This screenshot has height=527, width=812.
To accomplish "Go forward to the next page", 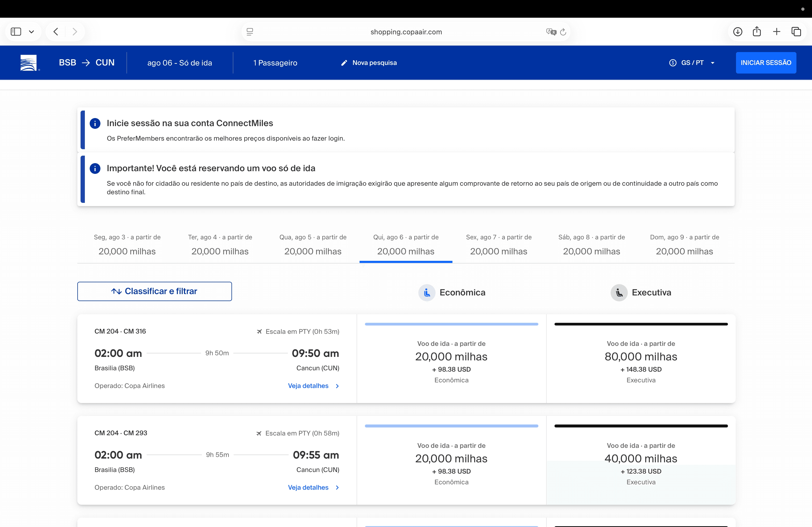I will [x=75, y=32].
